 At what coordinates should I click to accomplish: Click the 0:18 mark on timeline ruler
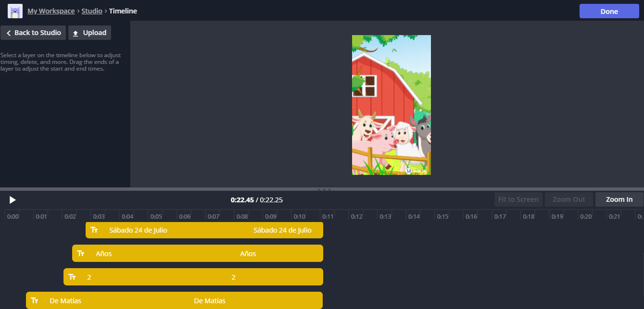[x=529, y=217]
